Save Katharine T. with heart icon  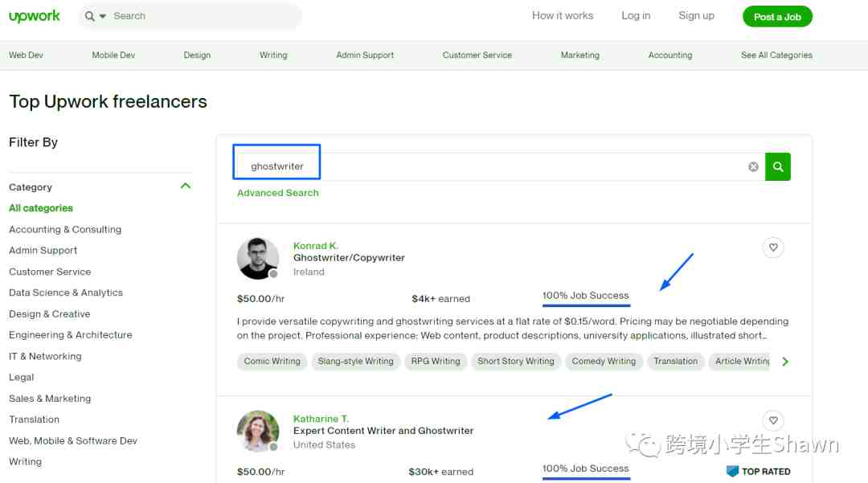773,420
